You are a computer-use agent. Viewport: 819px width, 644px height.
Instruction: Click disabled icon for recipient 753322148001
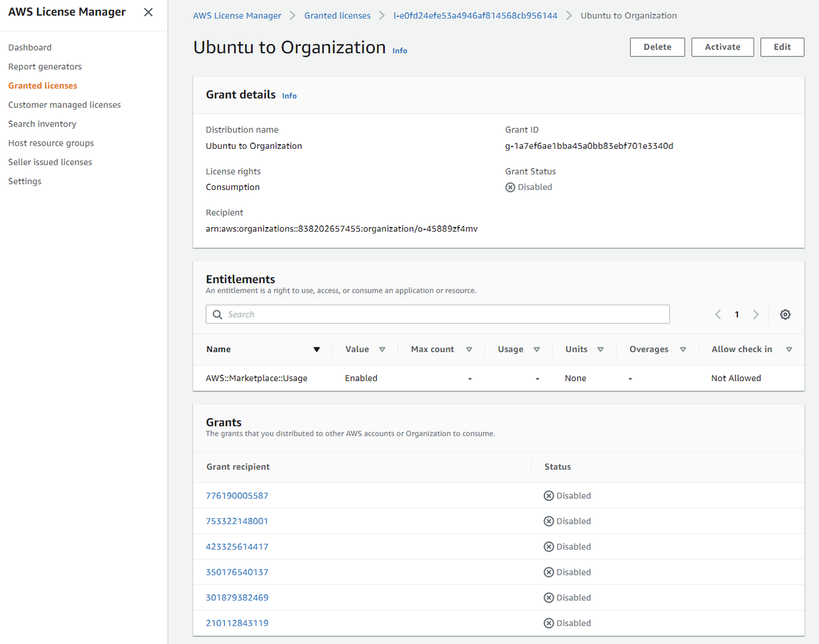[549, 521]
